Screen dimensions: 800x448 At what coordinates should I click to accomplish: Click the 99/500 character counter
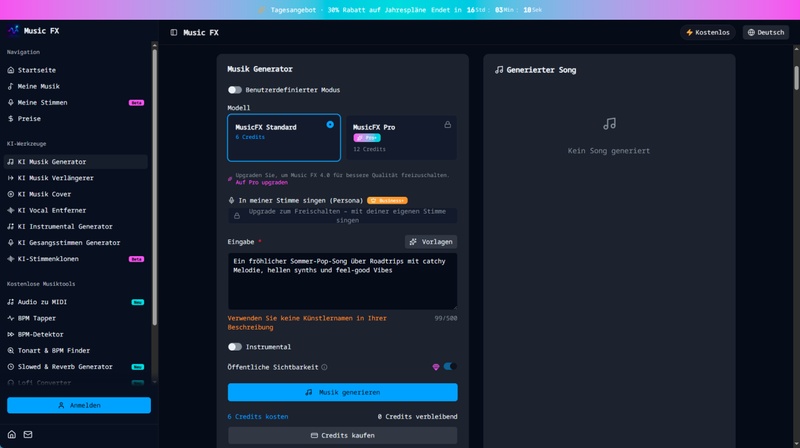point(446,318)
